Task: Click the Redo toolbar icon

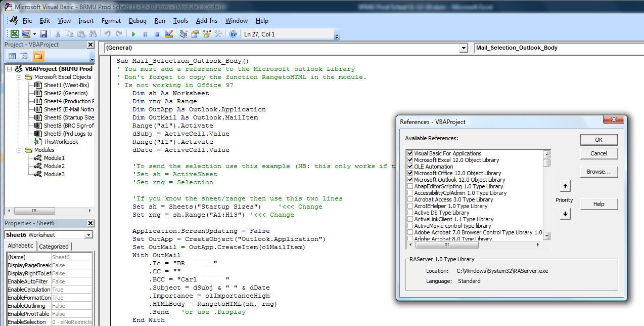Action: coord(119,34)
